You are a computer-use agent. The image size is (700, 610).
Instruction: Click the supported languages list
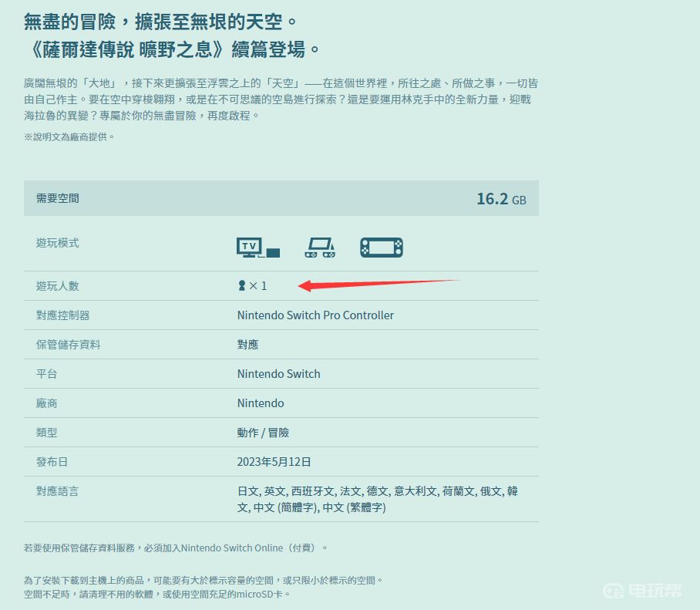click(x=377, y=499)
